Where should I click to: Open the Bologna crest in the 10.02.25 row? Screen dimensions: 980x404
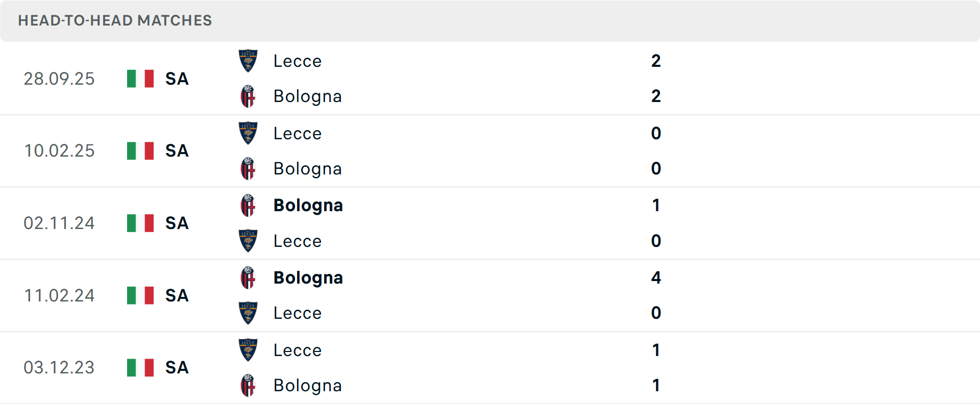click(x=248, y=169)
